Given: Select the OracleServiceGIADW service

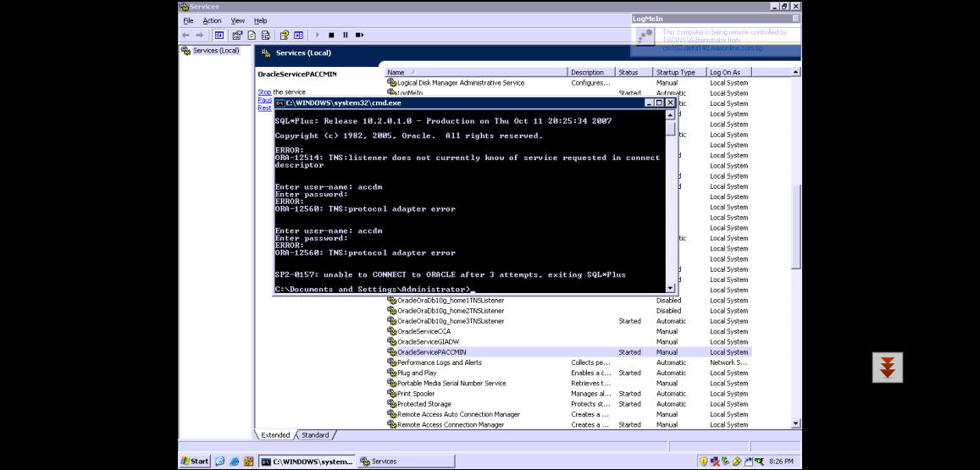Looking at the screenshot, I should pos(568,342).
